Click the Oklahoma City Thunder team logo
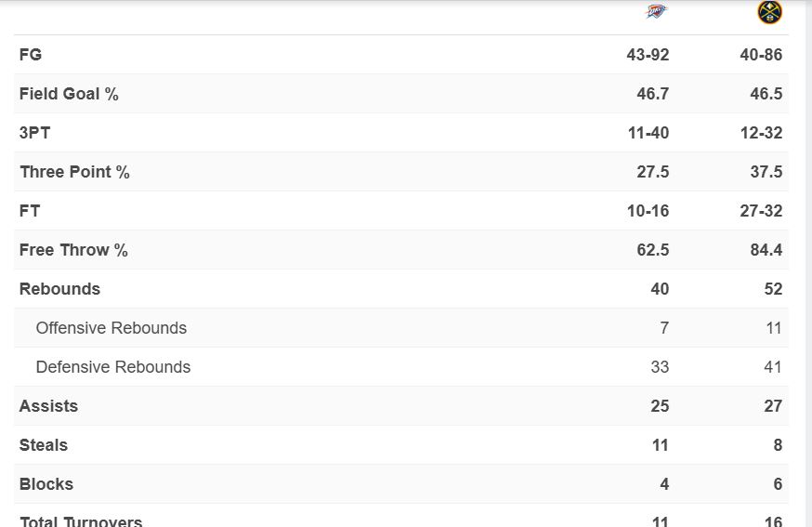 click(x=656, y=12)
